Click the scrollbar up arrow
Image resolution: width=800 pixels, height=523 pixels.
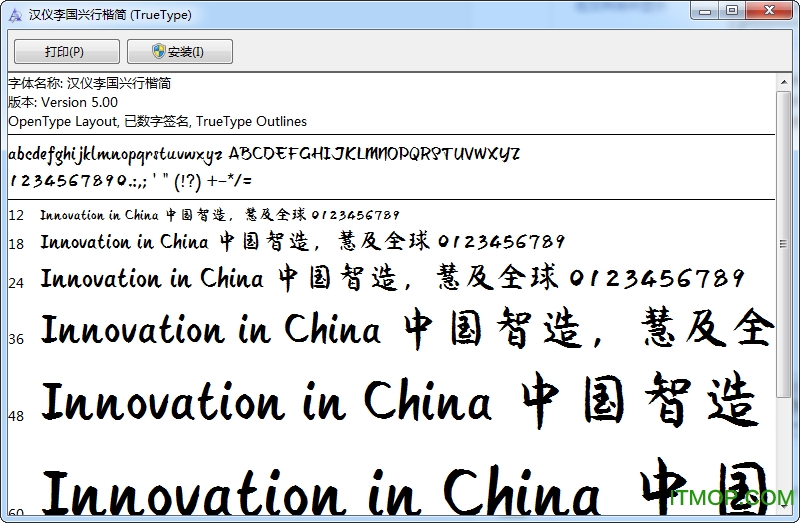(784, 82)
